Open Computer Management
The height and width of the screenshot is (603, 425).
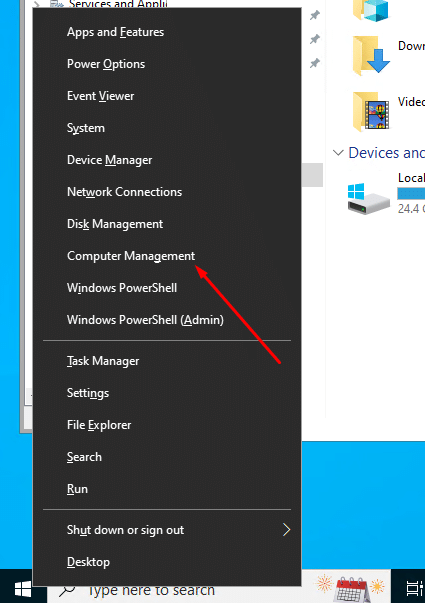[x=167, y=256]
